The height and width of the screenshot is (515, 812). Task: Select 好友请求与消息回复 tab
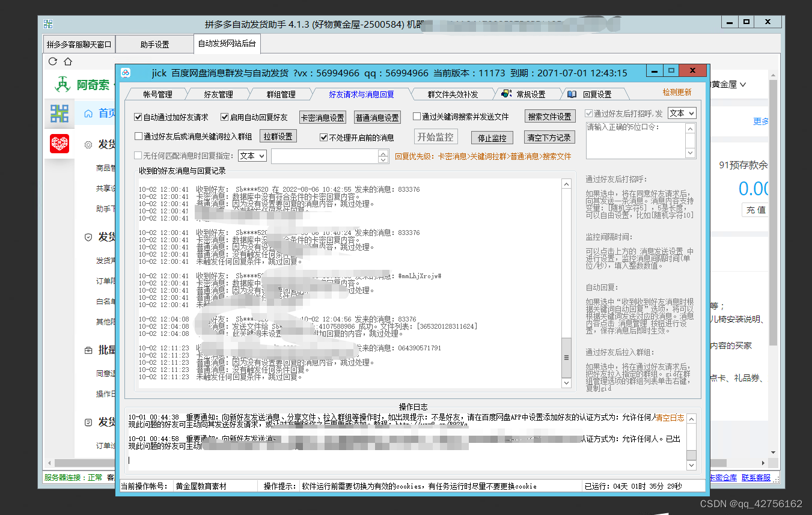[361, 94]
